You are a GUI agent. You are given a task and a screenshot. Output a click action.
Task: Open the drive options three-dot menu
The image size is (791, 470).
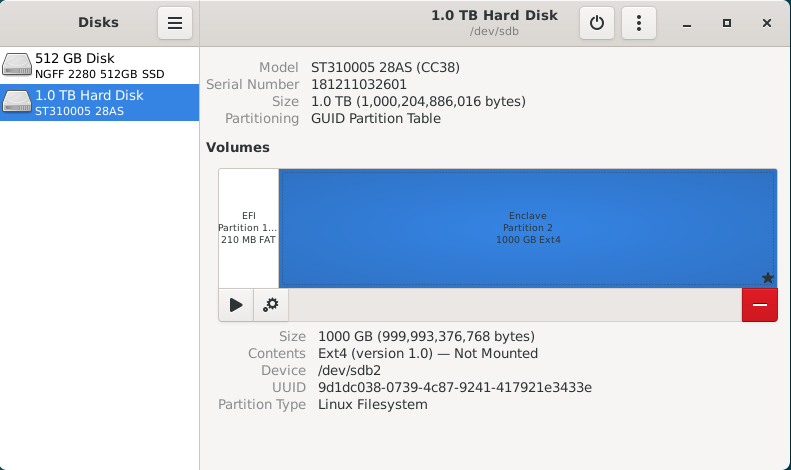pyautogui.click(x=638, y=23)
